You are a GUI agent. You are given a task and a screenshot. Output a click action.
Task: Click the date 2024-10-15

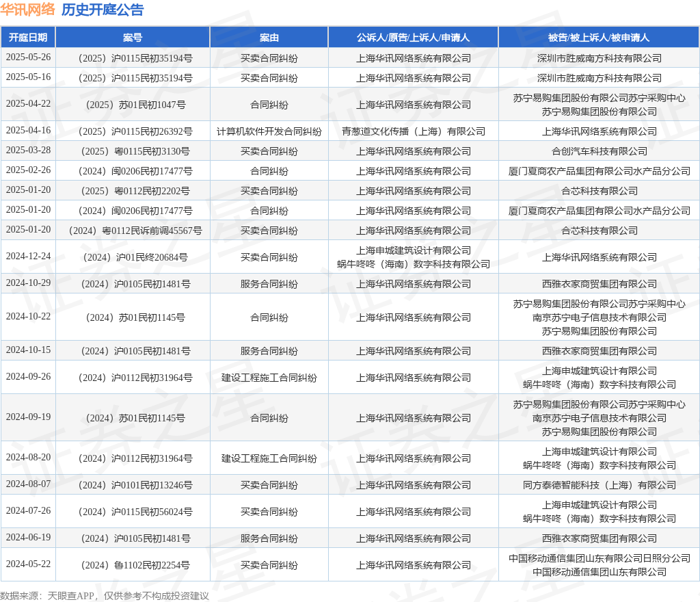[x=28, y=350]
